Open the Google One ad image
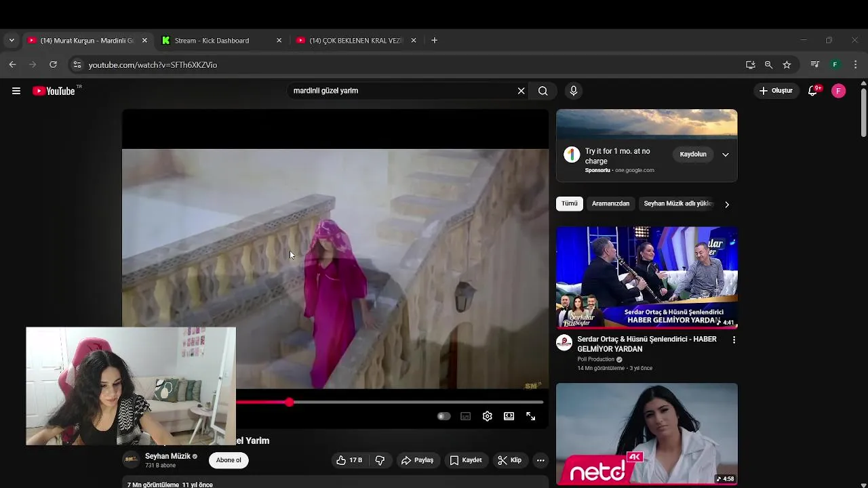This screenshot has height=488, width=868. coord(647,123)
